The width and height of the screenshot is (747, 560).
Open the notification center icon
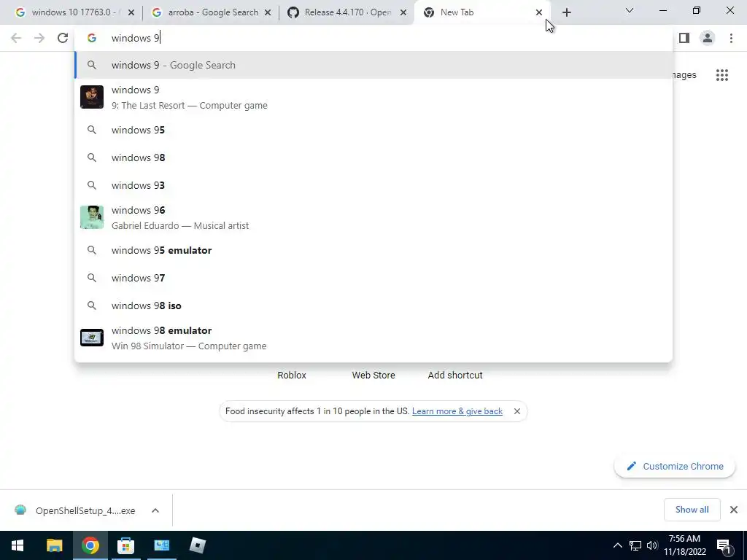pos(724,546)
